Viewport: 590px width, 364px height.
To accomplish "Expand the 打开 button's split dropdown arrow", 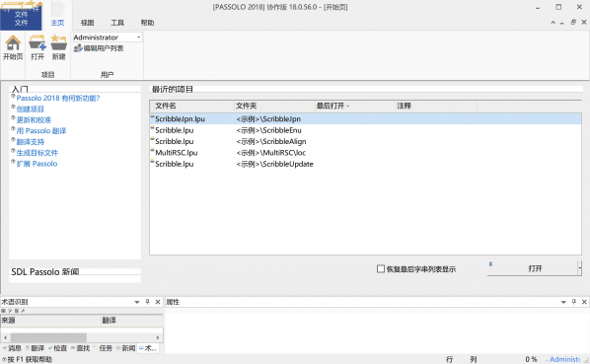I will (x=580, y=268).
